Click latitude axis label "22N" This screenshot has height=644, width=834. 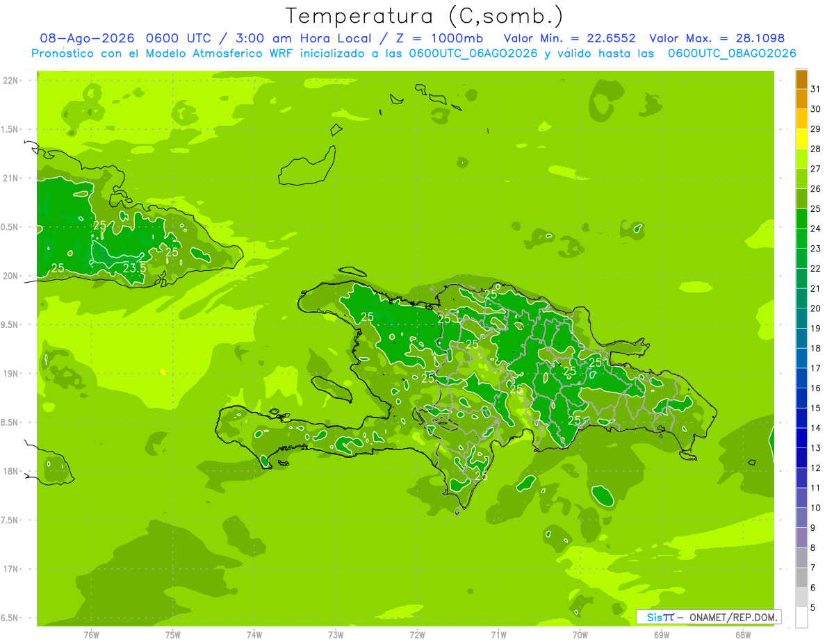click(10, 81)
